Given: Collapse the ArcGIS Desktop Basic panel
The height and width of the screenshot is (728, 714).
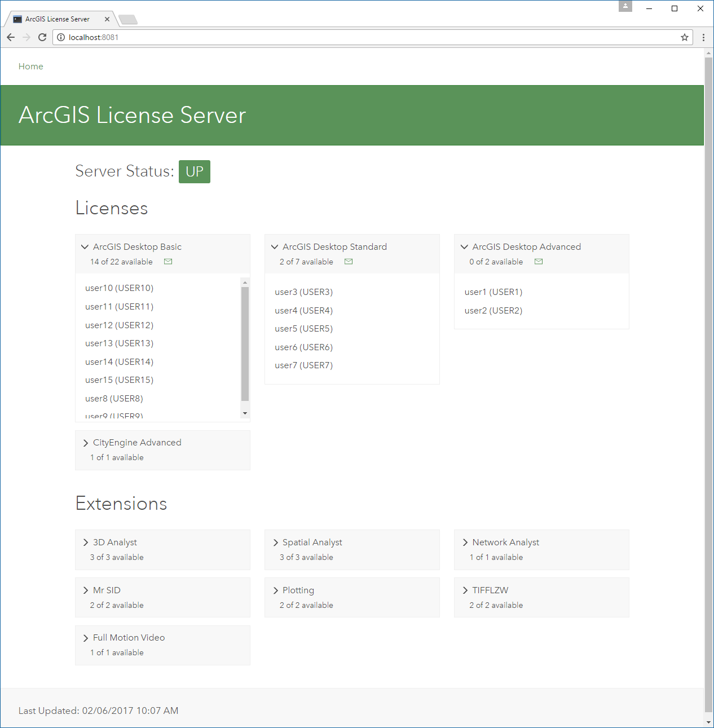Looking at the screenshot, I should coord(85,247).
